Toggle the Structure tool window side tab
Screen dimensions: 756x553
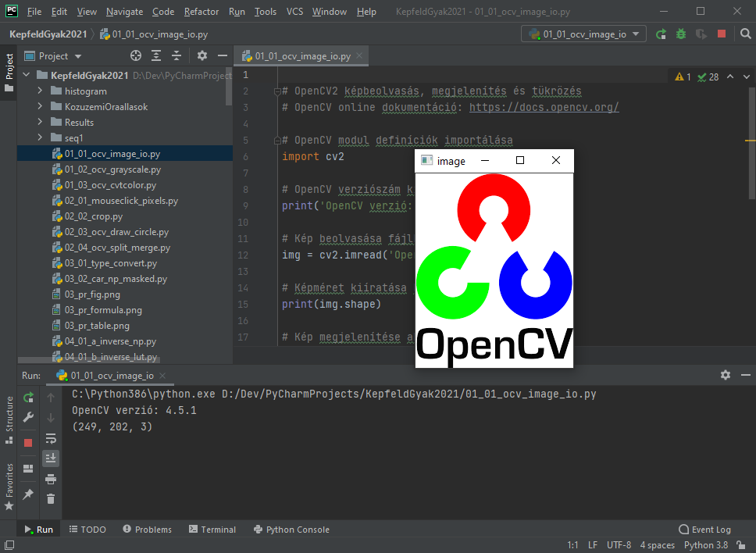tap(9, 420)
